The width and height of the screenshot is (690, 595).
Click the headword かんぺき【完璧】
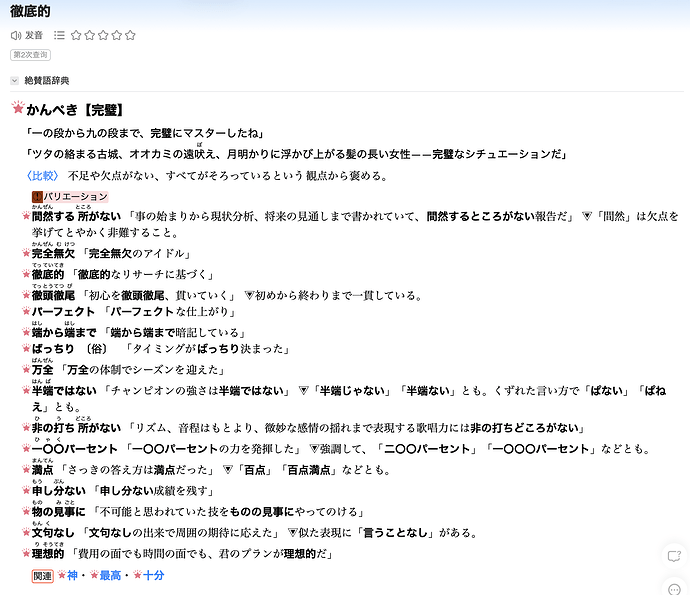pyautogui.click(x=75, y=110)
